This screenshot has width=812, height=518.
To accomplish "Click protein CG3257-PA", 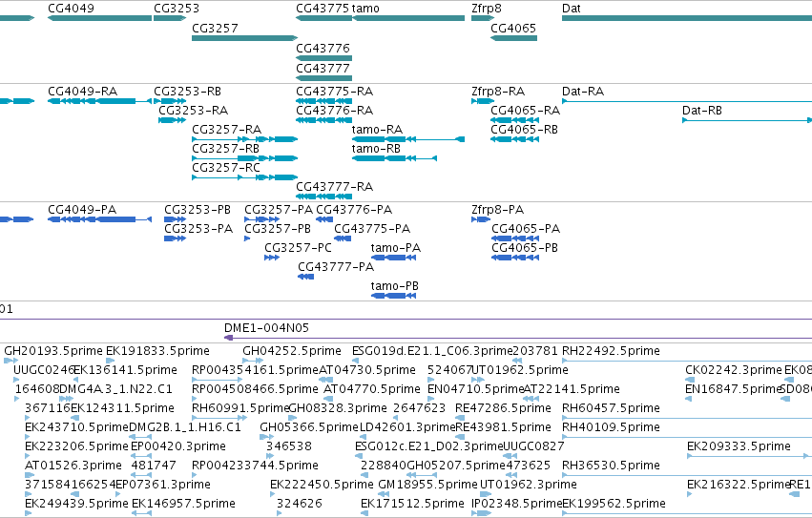I will 262,219.
